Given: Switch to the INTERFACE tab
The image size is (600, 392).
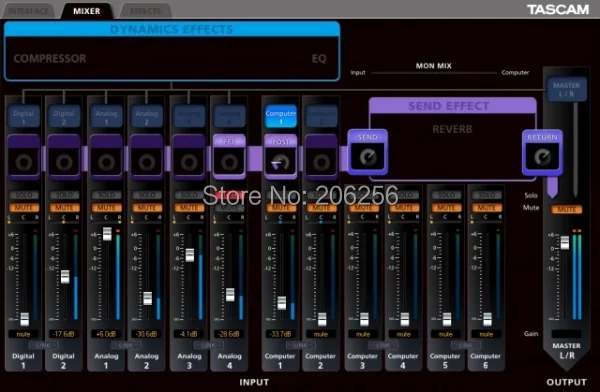Looking at the screenshot, I should pos(29,11).
